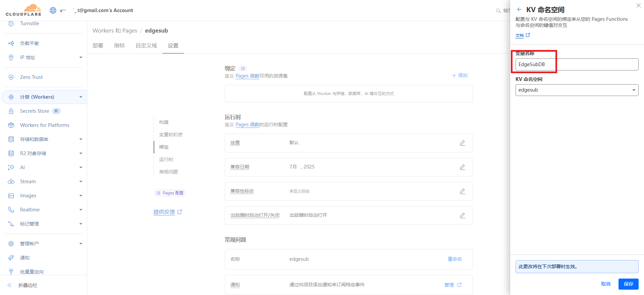Click the Cloudflare logo
Viewport: 644px width, 295px height.
(23, 10)
